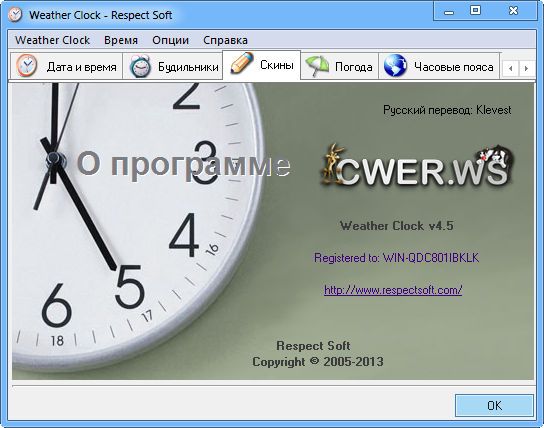
Task: Open the respectsoft.com website link
Action: coord(393,290)
